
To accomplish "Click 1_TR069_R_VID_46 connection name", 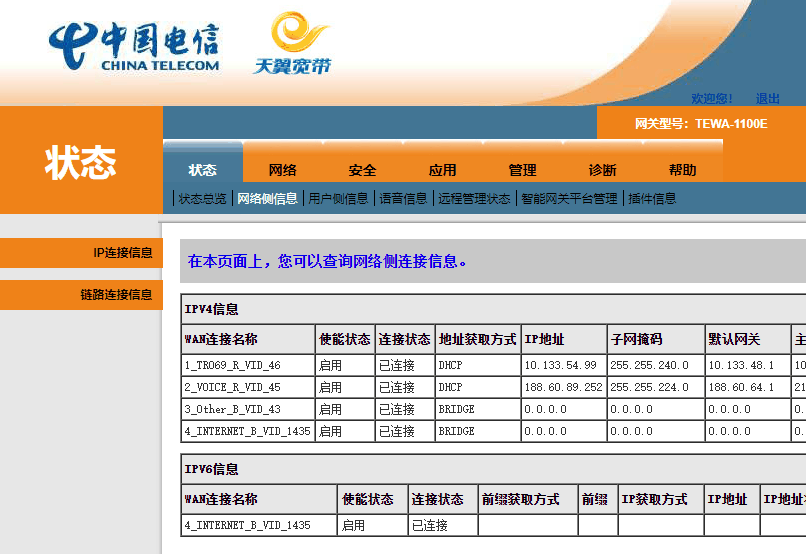I will pos(232,365).
